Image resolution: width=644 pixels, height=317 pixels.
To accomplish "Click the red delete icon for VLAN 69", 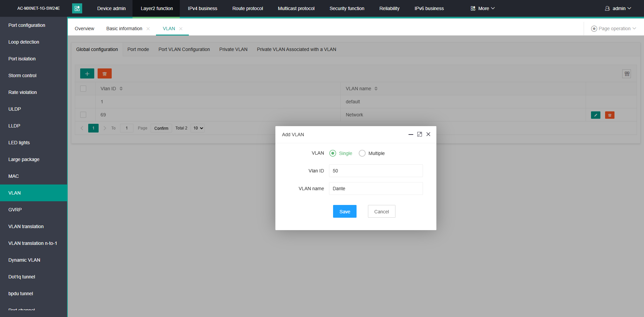I will point(609,115).
